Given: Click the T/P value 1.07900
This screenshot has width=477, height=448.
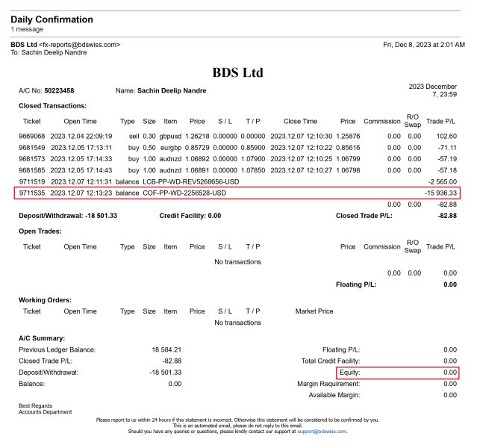Looking at the screenshot, I should 253,159.
